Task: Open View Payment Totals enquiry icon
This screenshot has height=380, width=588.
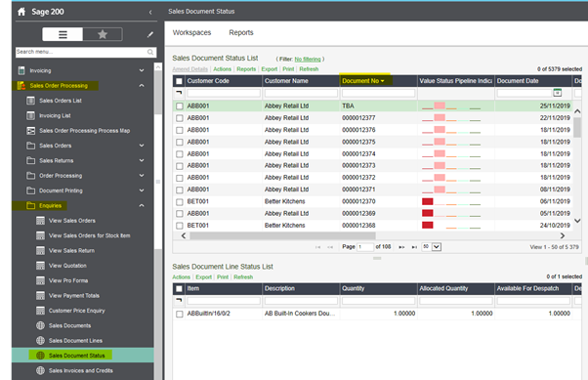Action: pos(40,296)
